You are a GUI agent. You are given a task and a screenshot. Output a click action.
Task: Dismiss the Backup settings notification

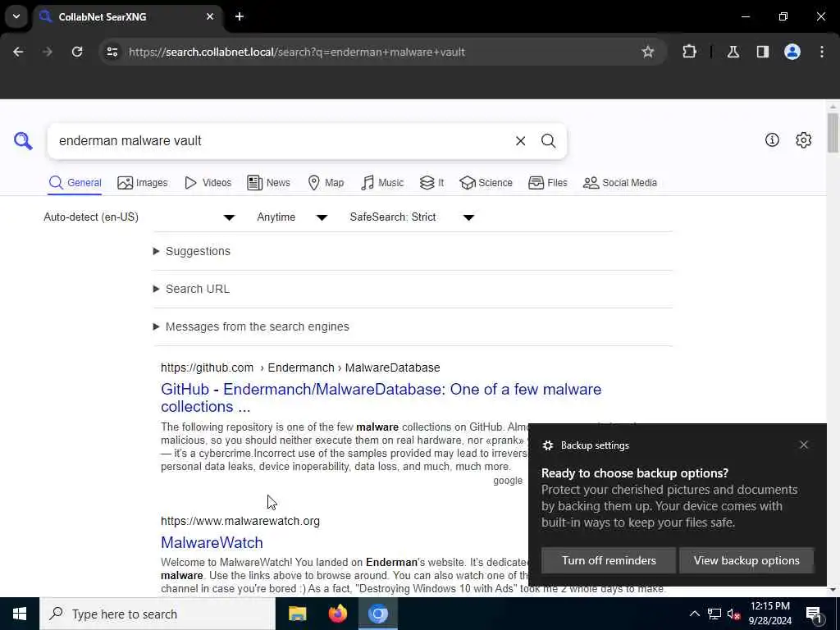(804, 445)
